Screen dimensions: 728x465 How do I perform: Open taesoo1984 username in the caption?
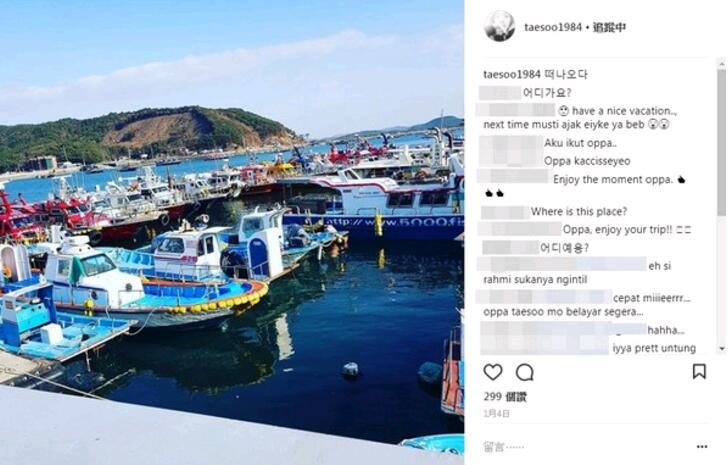tap(512, 74)
